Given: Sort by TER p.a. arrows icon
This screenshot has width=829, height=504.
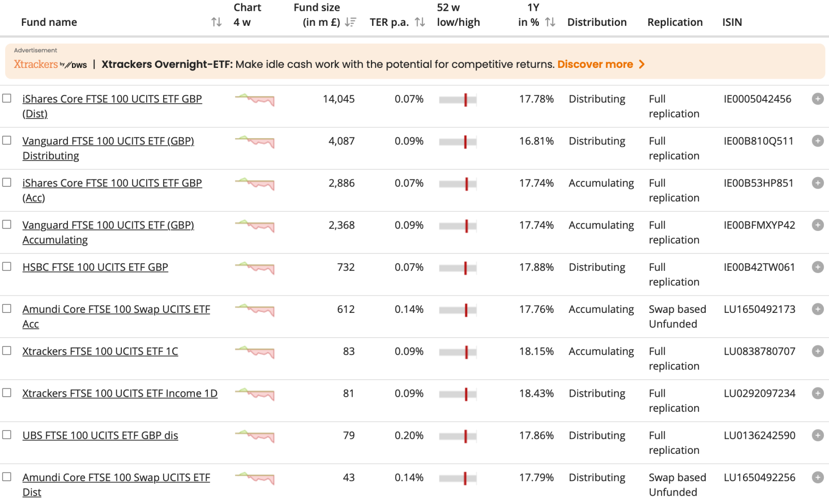Looking at the screenshot, I should (x=420, y=22).
